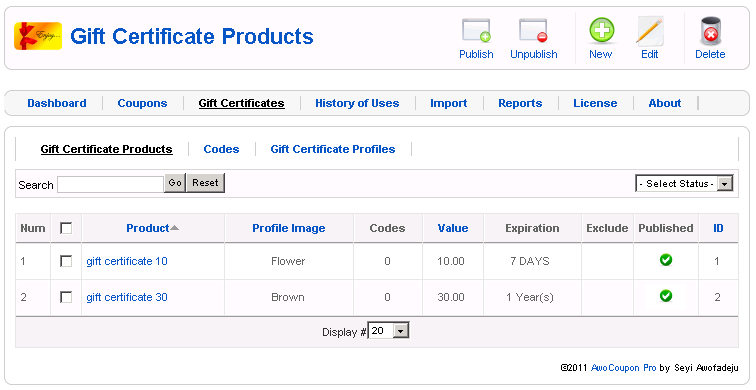This screenshot has width=756, height=390.
Task: Open the Coupons menu tab
Action: coord(142,103)
